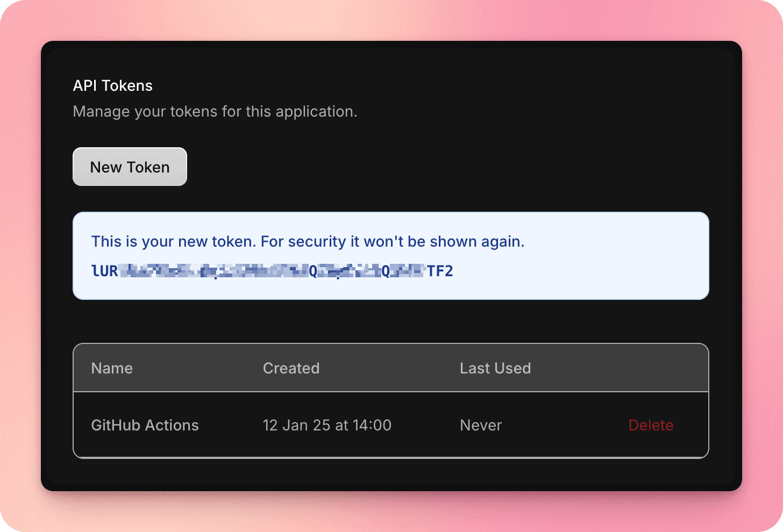Click the Name column header
Viewport: 783px width, 532px height.
coord(111,368)
